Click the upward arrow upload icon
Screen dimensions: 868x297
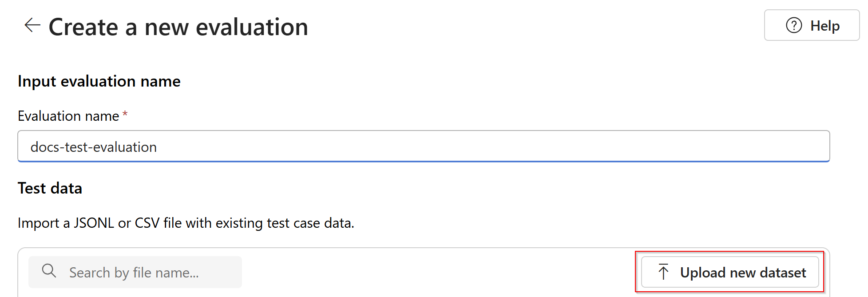(x=663, y=272)
